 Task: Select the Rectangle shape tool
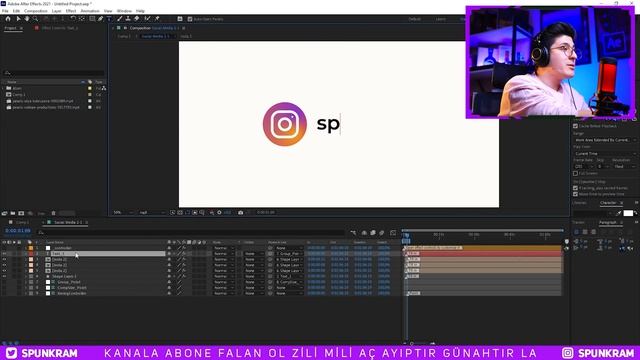click(x=92, y=19)
